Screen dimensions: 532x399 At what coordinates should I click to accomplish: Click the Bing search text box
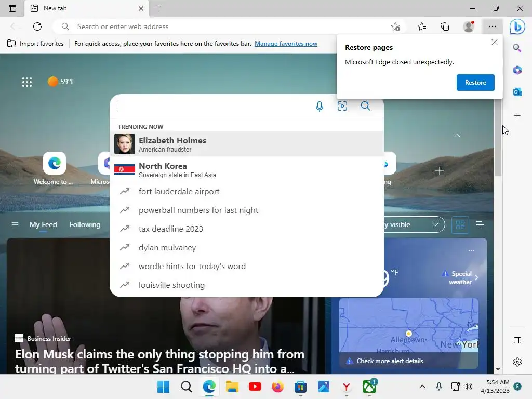(214, 106)
